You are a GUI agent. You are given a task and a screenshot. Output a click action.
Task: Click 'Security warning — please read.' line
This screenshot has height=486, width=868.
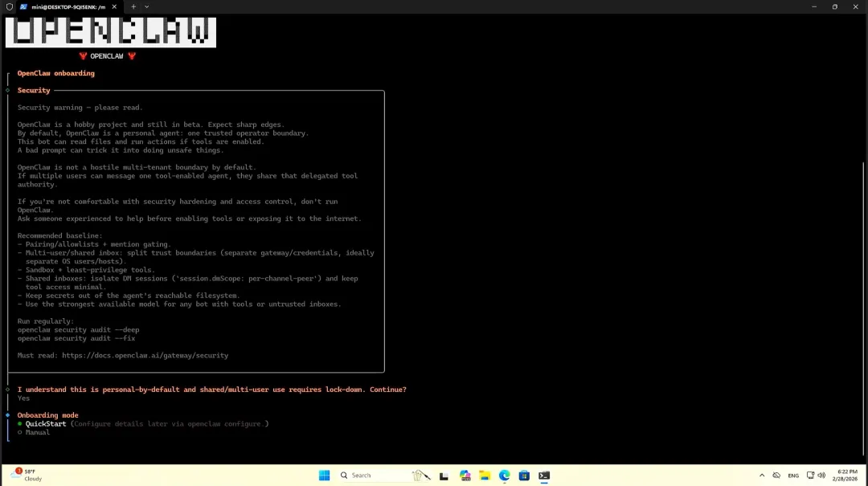point(80,108)
